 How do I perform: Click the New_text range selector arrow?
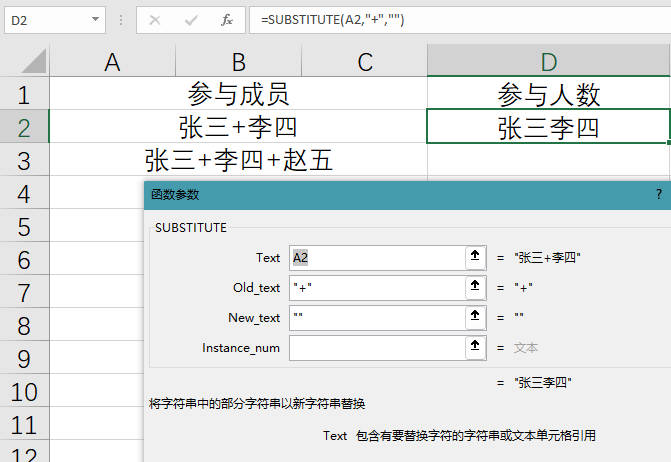473,317
